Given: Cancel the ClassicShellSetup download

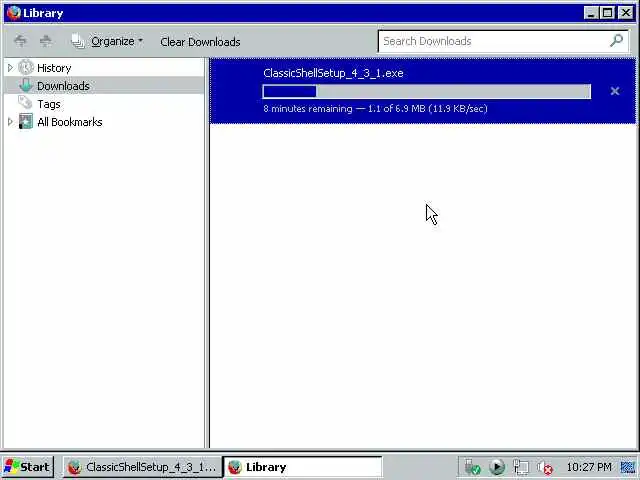Looking at the screenshot, I should click(615, 91).
